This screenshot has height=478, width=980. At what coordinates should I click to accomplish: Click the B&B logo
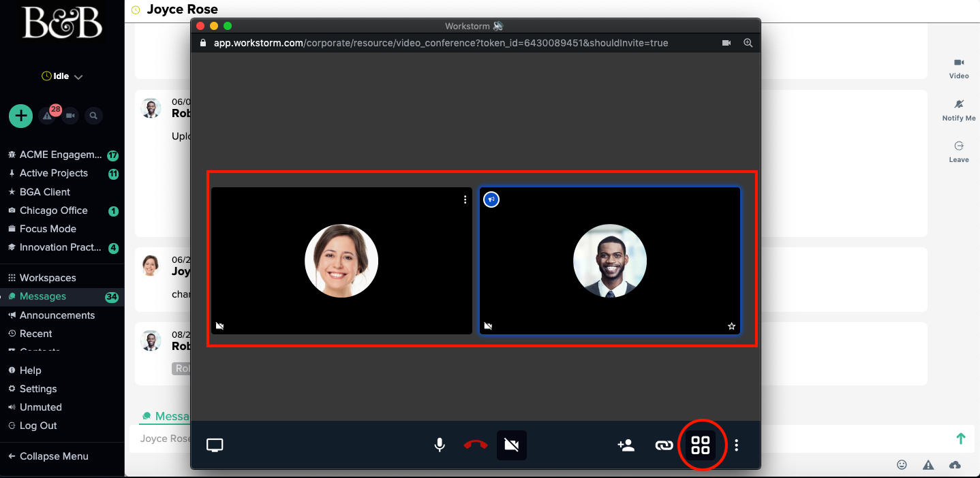63,23
